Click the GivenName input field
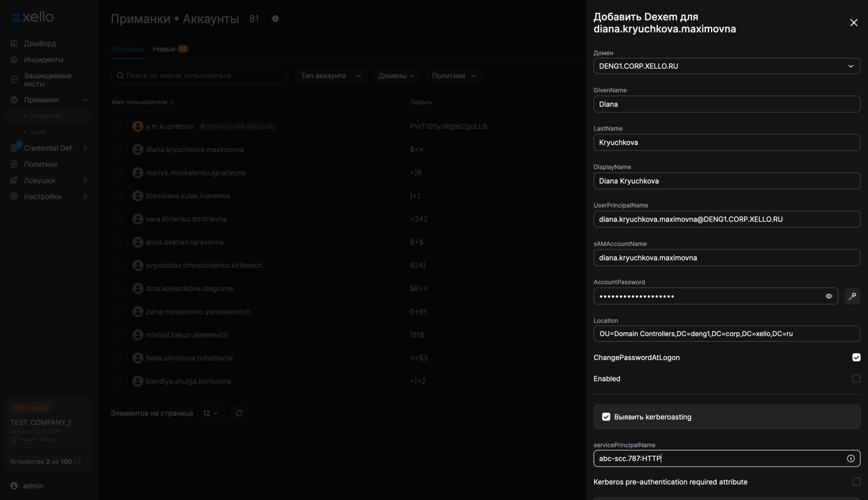 pyautogui.click(x=726, y=104)
